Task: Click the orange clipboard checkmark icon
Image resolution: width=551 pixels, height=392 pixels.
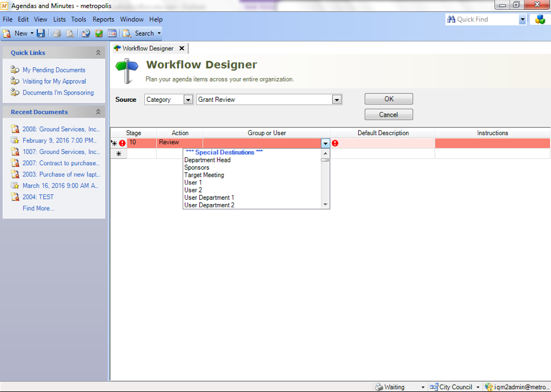Action: click(99, 33)
